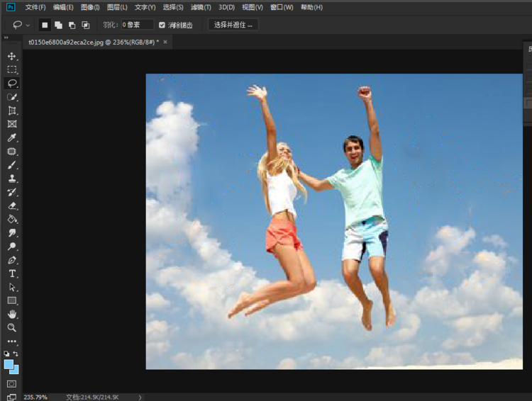Viewport: 532px width, 401px height.
Task: Pick the Eyedropper tool
Action: click(12, 137)
